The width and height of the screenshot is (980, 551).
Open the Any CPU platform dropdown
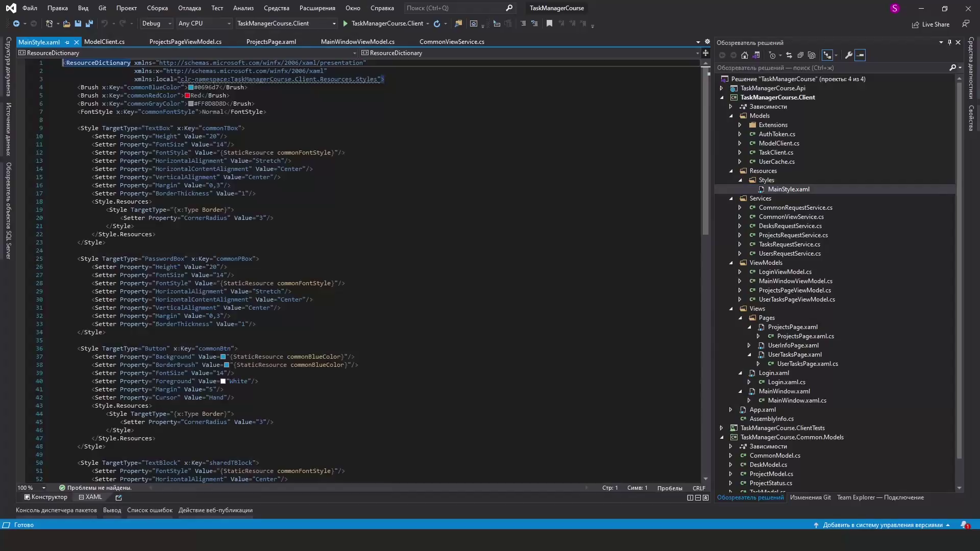click(x=204, y=23)
